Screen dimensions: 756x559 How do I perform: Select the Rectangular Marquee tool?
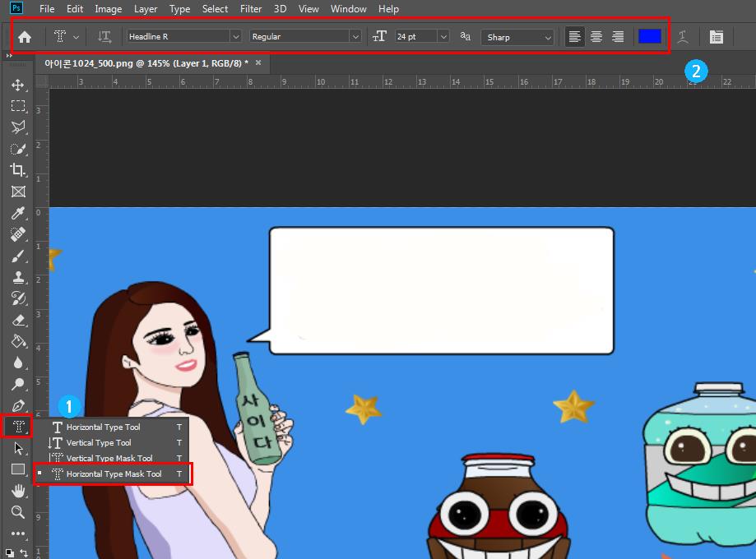pos(17,106)
